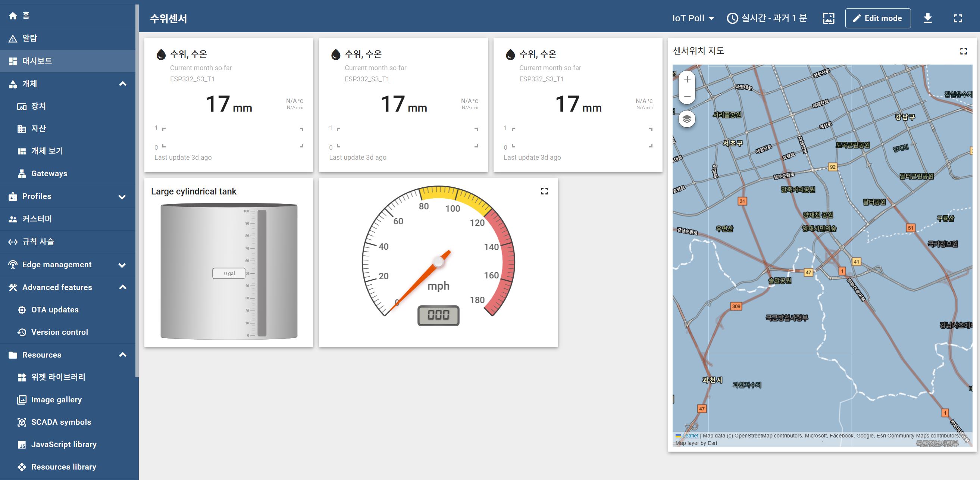The height and width of the screenshot is (480, 980).
Task: Click the Gateways network icon
Action: coord(22,174)
